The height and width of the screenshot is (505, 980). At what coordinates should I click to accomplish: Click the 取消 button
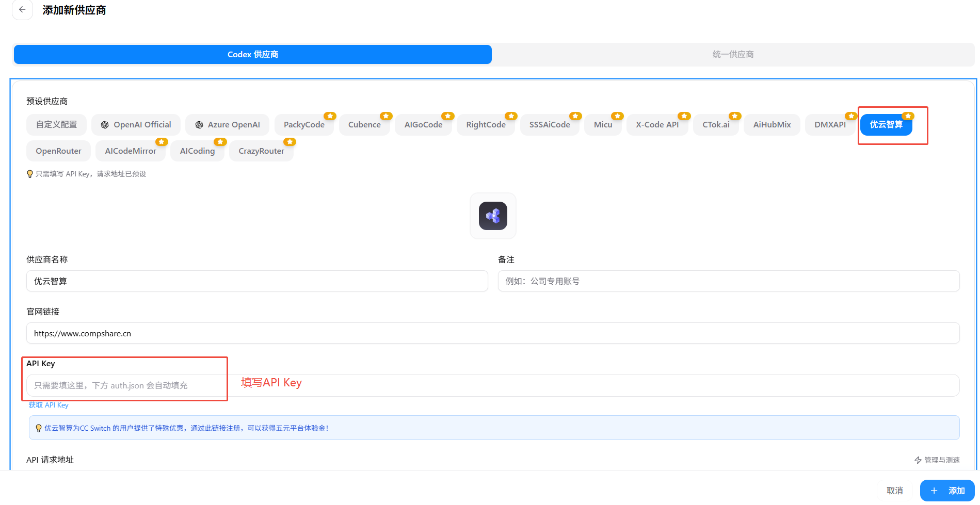(x=894, y=491)
